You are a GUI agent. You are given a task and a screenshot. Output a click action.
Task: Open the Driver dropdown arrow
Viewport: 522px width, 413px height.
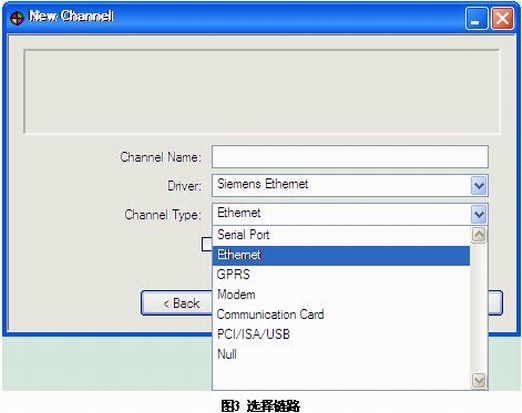(x=479, y=185)
